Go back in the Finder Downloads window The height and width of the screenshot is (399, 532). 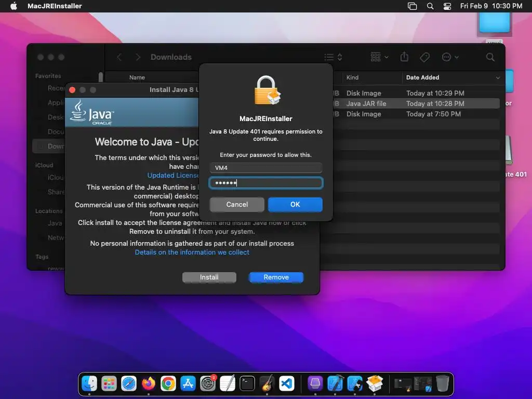pos(119,57)
